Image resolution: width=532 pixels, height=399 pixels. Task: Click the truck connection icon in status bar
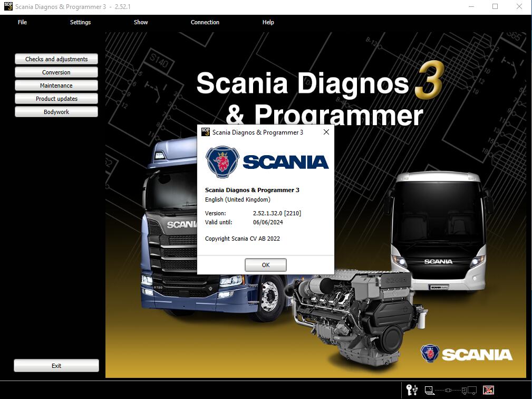pyautogui.click(x=469, y=391)
